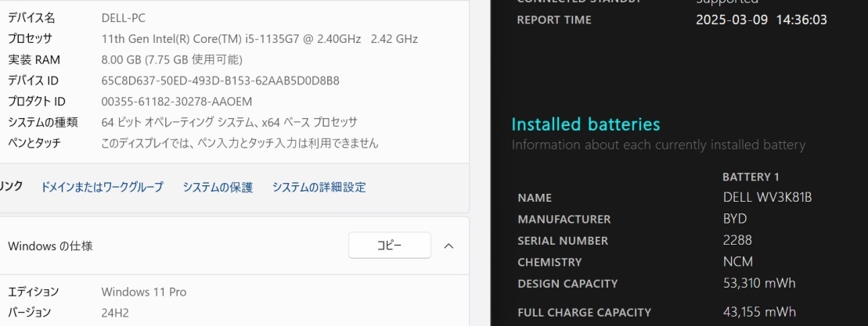The image size is (868, 326).
Task: Click the Information about each currently installed battery subtitle
Action: pos(658,145)
